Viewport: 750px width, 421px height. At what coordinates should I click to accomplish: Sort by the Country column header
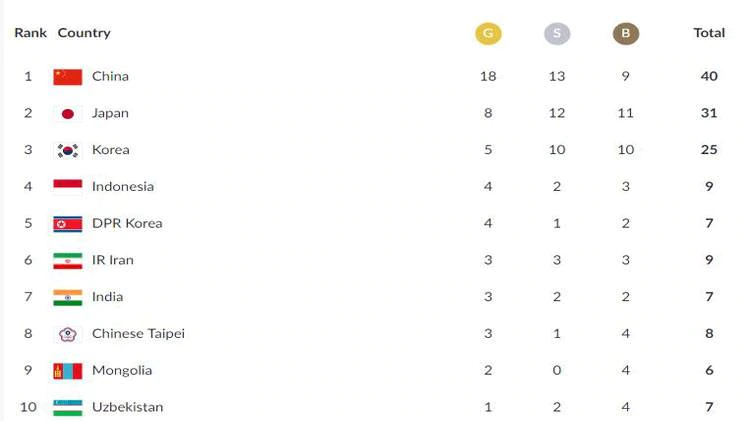[84, 33]
